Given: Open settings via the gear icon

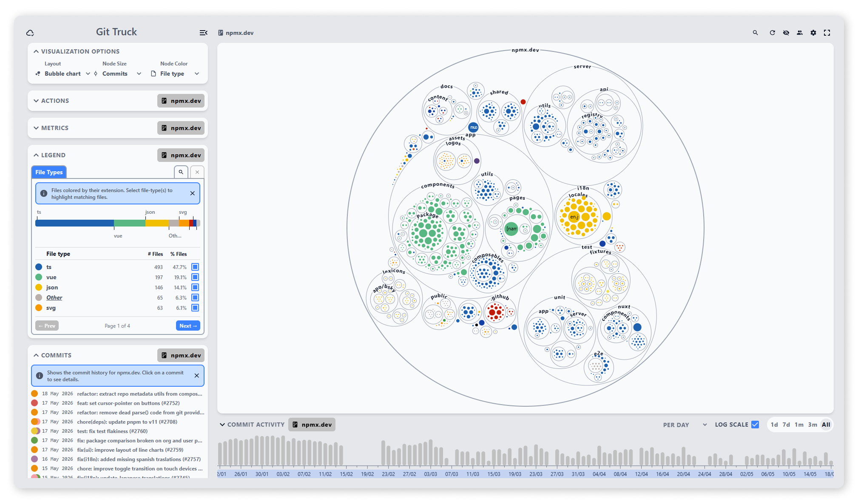Looking at the screenshot, I should coord(813,33).
